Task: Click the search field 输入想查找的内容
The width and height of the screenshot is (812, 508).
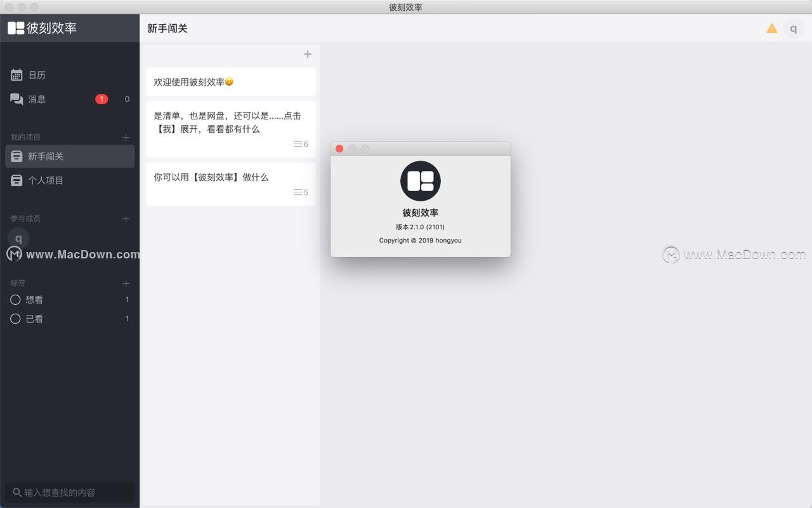Action: coord(70,492)
